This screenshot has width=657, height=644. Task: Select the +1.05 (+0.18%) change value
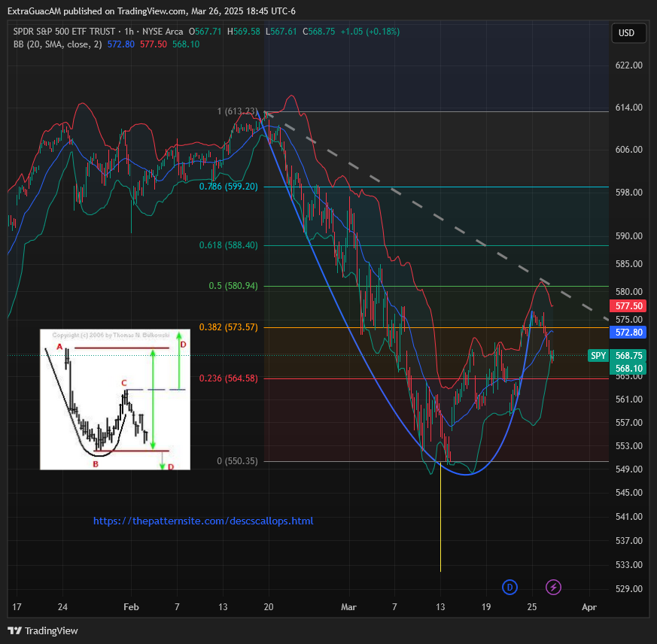pyautogui.click(x=370, y=32)
